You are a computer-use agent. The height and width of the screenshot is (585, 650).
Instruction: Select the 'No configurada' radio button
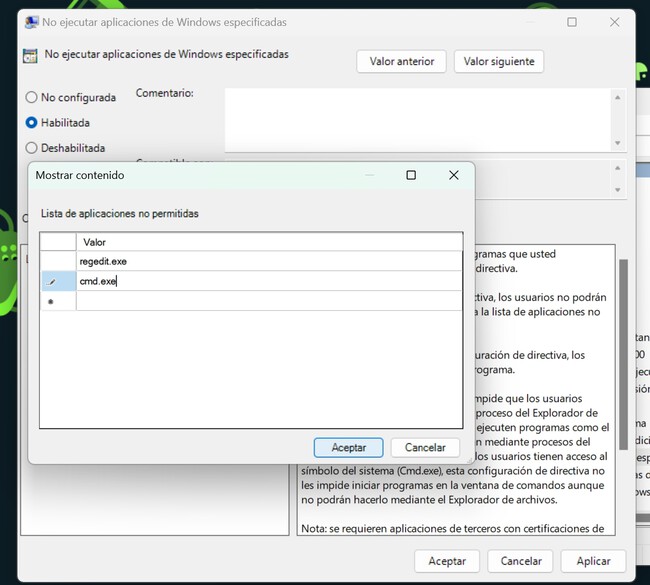32,97
